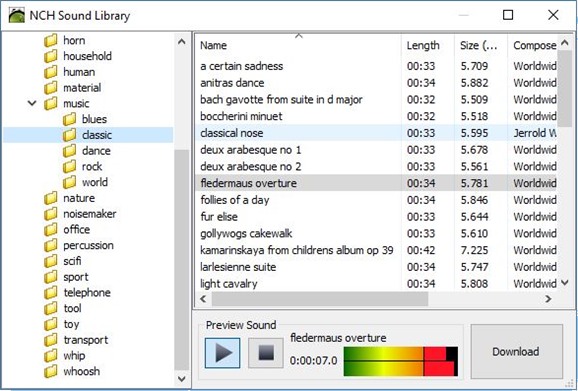The height and width of the screenshot is (391, 578).
Task: Open the scifi folder icon
Action: tap(51, 261)
